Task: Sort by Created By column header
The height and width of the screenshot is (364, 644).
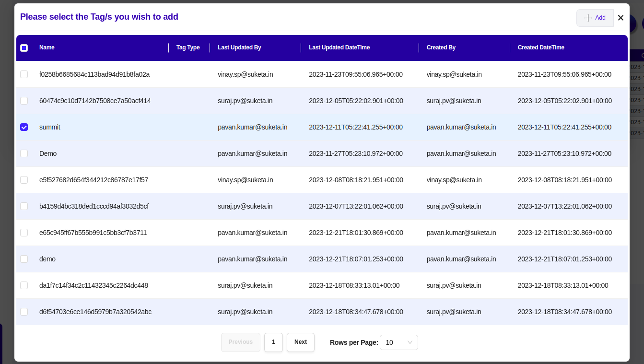Action: coord(441,47)
